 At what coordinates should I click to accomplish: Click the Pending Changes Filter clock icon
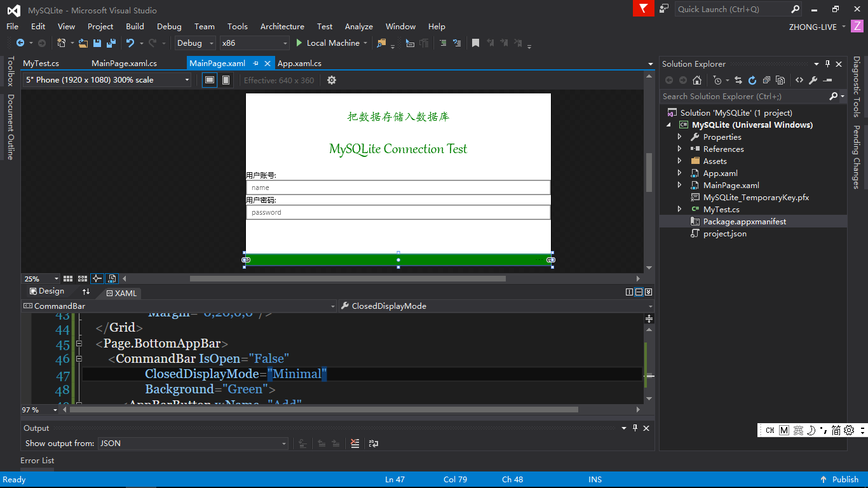(717, 80)
